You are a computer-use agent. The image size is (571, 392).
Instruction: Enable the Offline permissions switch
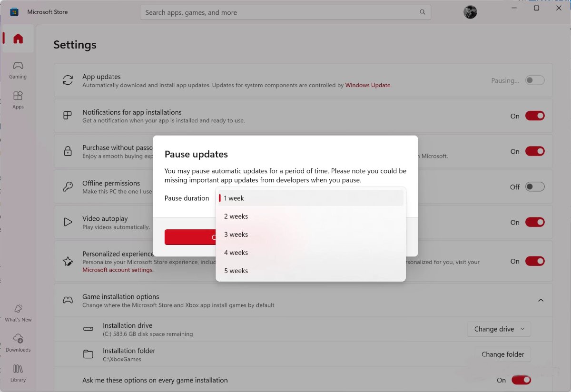tap(535, 187)
